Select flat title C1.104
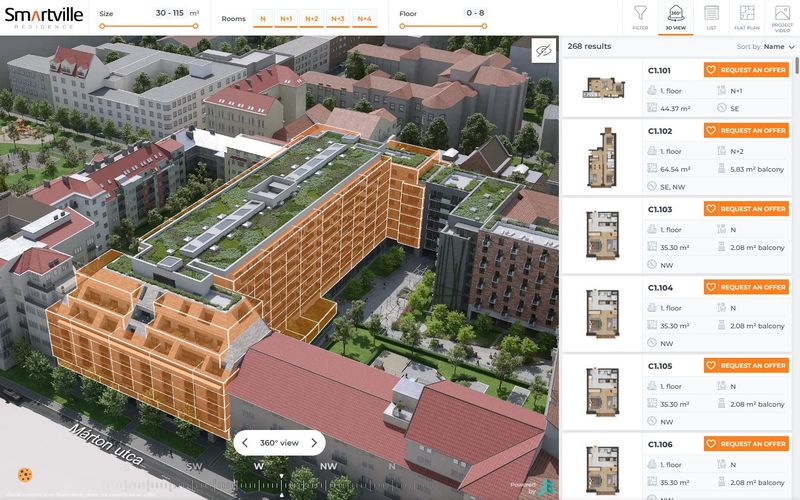Viewport: 800px width, 500px height. (x=660, y=288)
